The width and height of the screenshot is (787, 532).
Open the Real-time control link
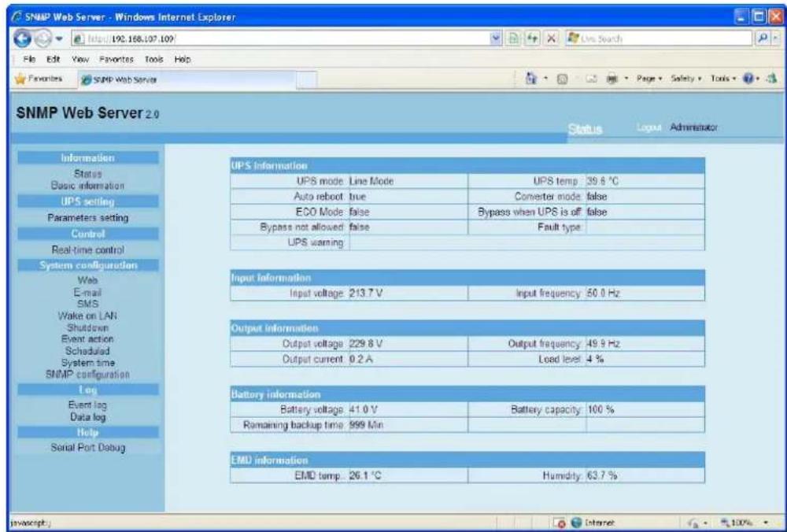88,249
